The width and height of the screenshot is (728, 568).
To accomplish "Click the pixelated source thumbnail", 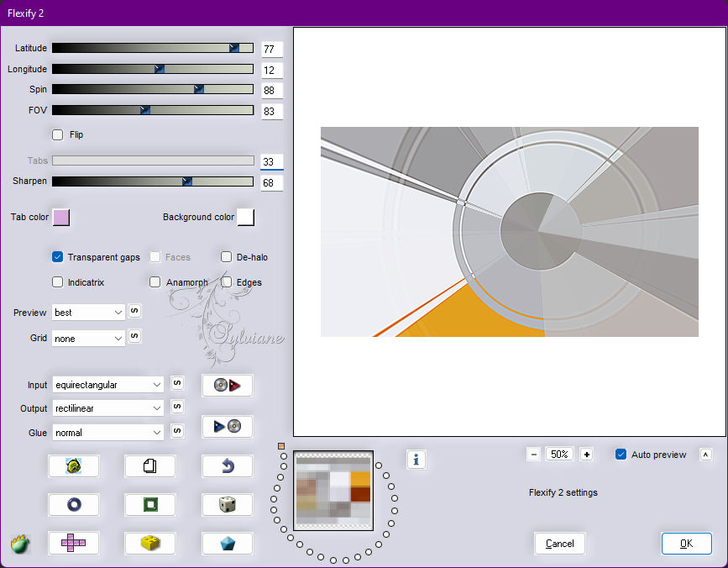I will (333, 491).
